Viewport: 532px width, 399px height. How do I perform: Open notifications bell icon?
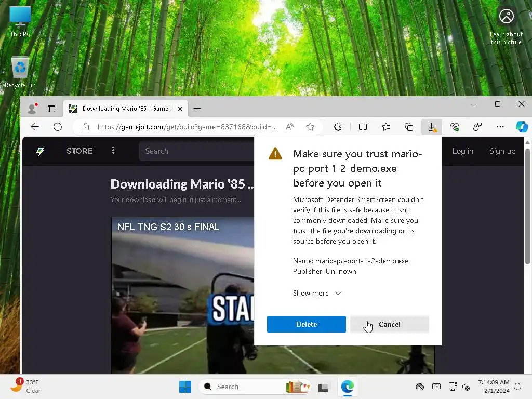coord(518,387)
